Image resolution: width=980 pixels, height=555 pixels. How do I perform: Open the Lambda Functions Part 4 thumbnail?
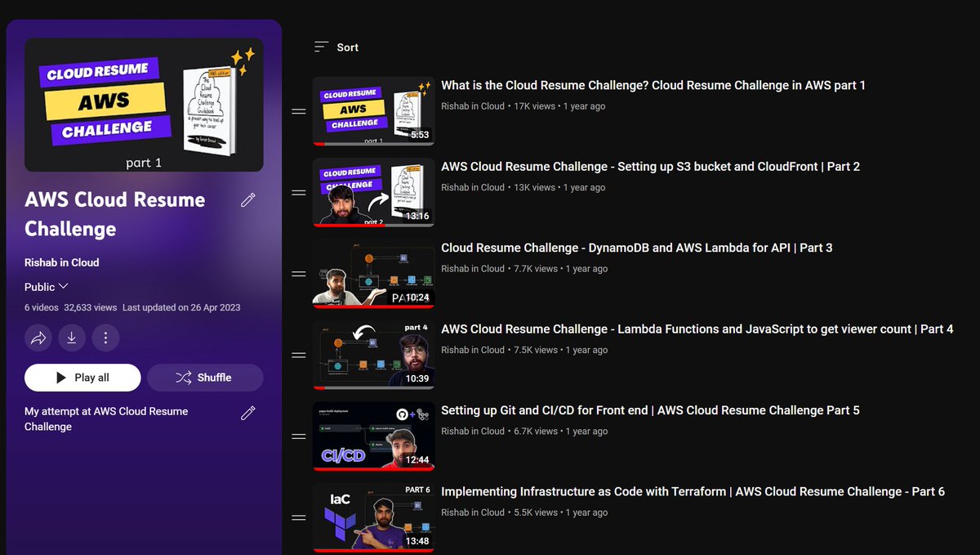click(x=373, y=355)
